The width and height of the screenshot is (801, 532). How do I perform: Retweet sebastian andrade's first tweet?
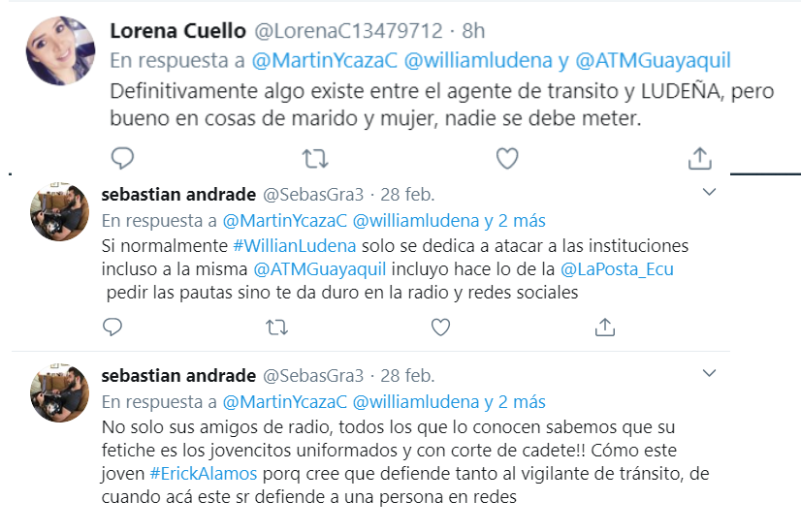[x=277, y=328]
